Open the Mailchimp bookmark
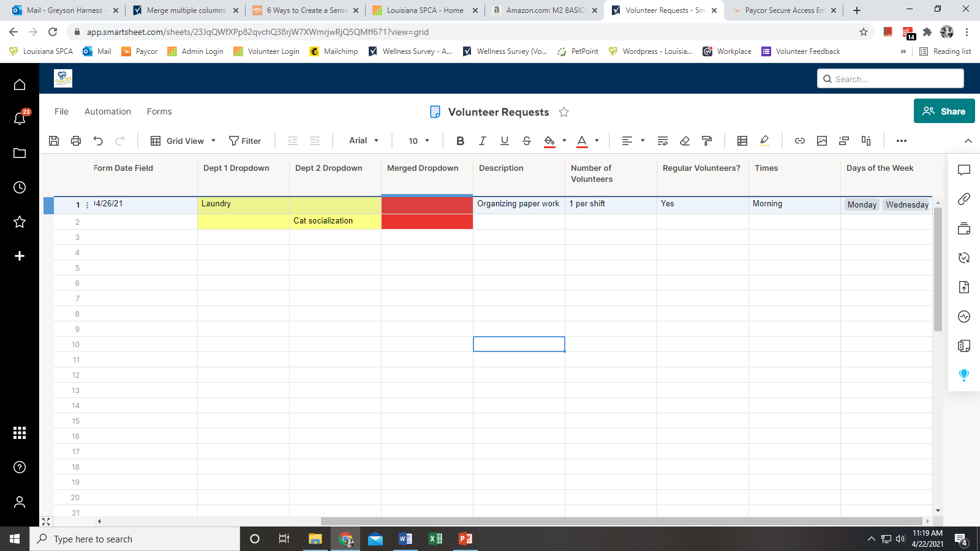980x551 pixels. 334,51
